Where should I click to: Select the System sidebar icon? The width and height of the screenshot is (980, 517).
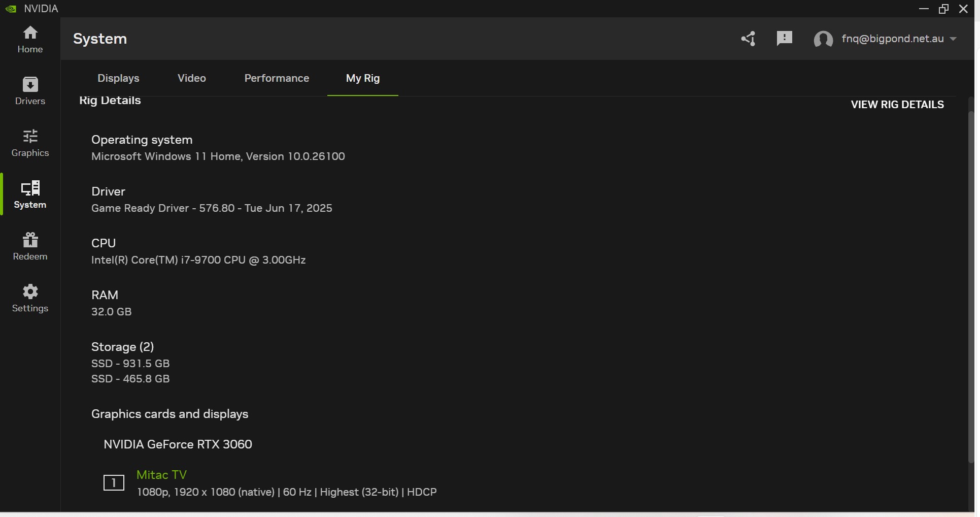click(30, 195)
